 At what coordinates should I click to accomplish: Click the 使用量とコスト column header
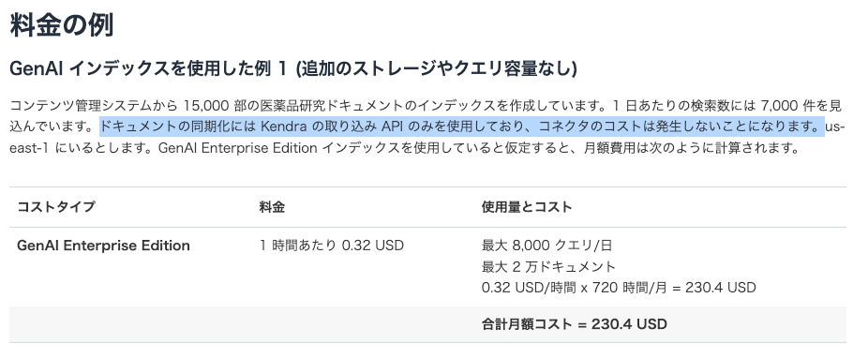click(x=527, y=207)
